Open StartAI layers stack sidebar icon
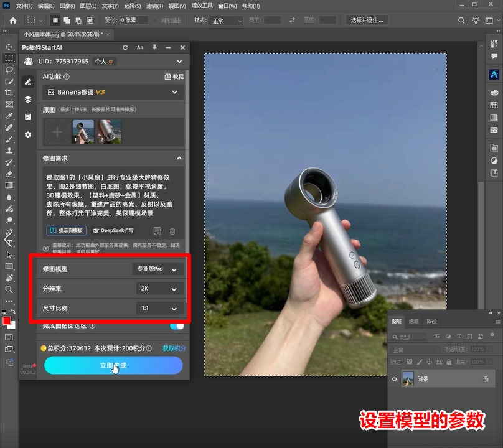The image size is (503, 448). coord(28,100)
